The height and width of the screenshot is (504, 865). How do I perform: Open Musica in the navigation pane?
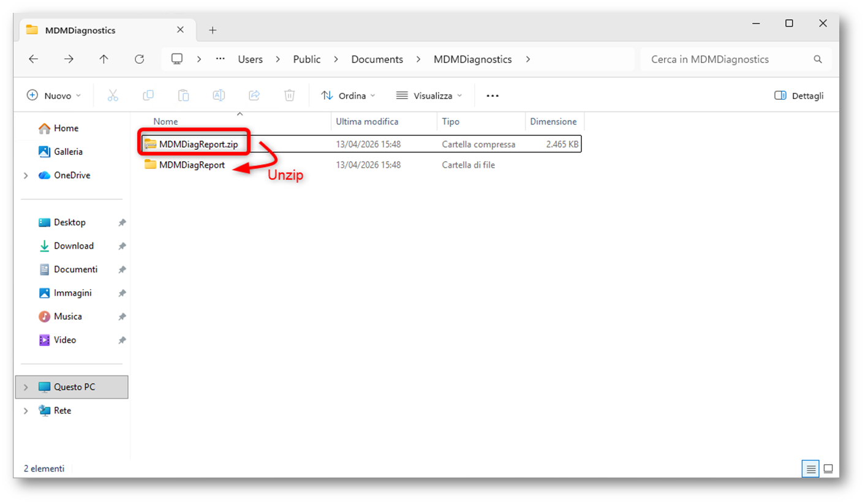[60, 317]
